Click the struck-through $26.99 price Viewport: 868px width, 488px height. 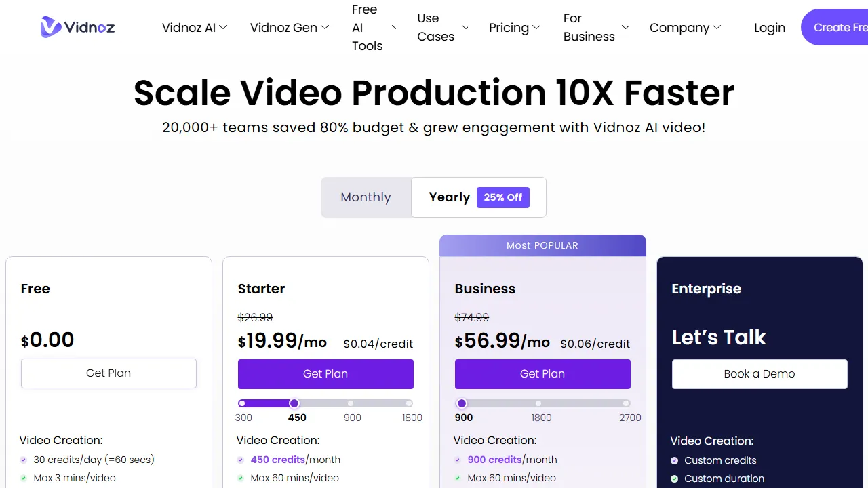pos(255,317)
